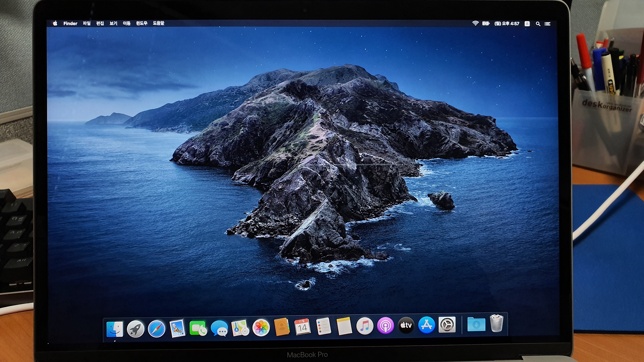Expand the Downloads folder stack

click(476, 324)
